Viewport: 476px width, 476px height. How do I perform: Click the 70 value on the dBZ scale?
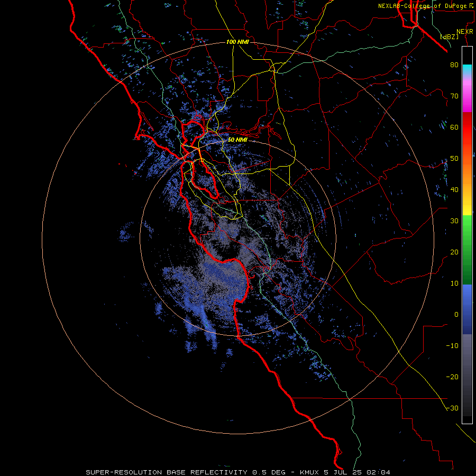tap(454, 96)
